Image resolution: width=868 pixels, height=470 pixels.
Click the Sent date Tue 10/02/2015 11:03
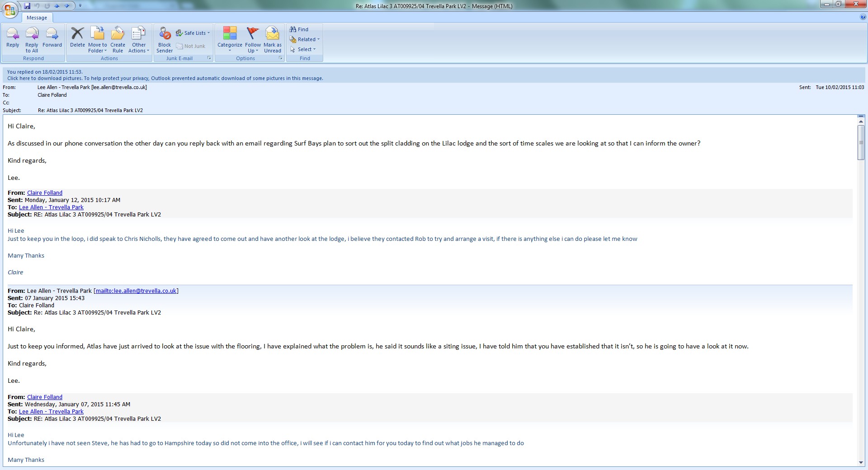(840, 87)
